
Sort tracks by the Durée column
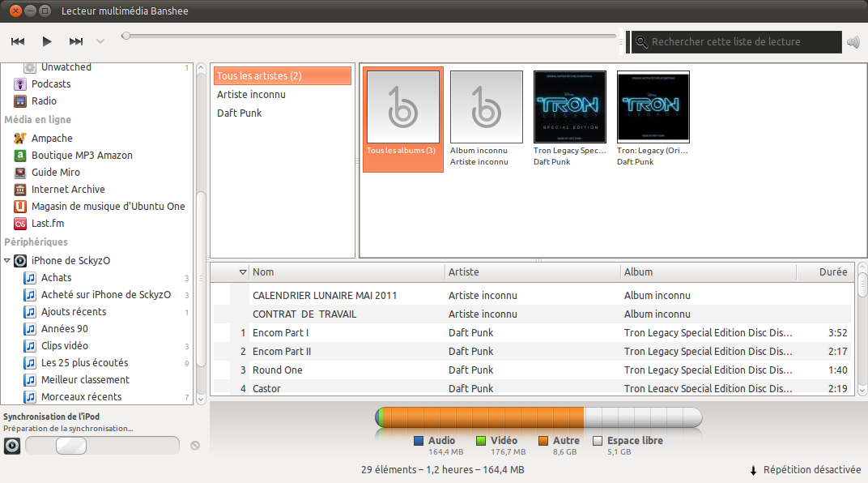[832, 272]
